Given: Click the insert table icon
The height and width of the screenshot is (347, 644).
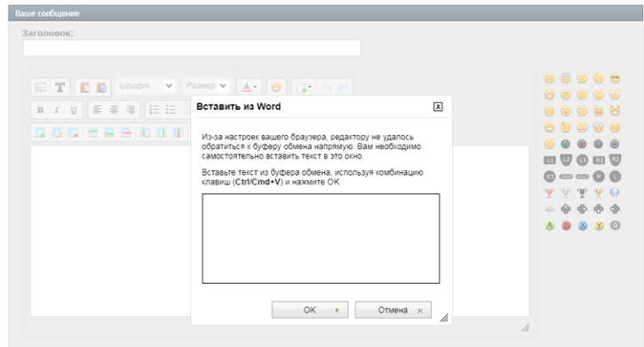Looking at the screenshot, I should coord(40,132).
